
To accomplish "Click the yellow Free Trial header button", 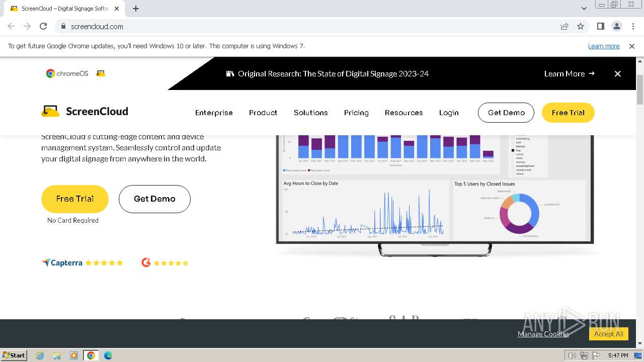I will tap(568, 113).
